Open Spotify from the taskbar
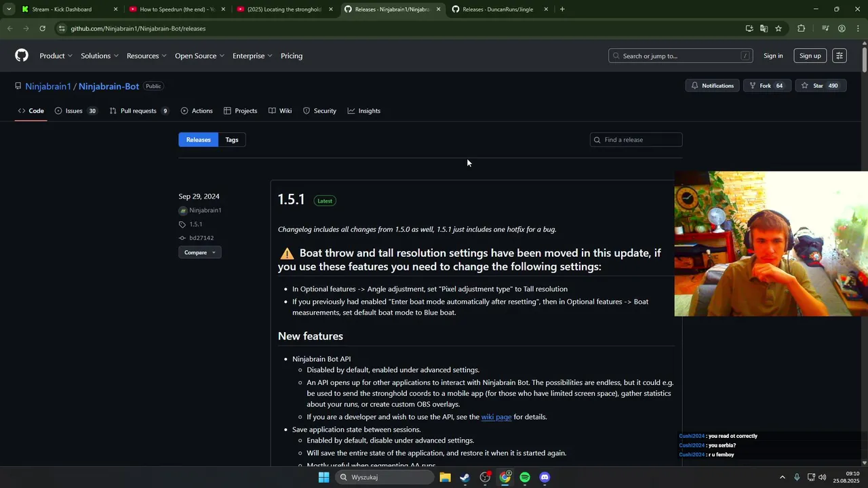The width and height of the screenshot is (868, 488). [x=525, y=477]
